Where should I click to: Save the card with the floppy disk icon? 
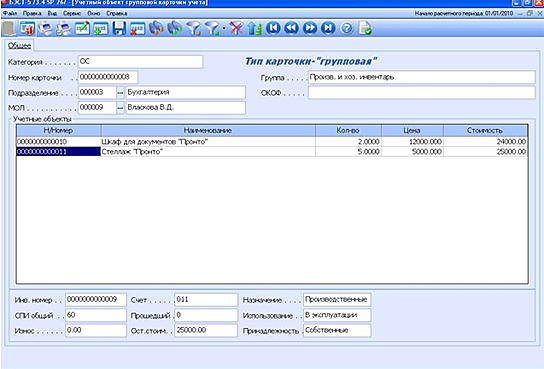(119, 28)
